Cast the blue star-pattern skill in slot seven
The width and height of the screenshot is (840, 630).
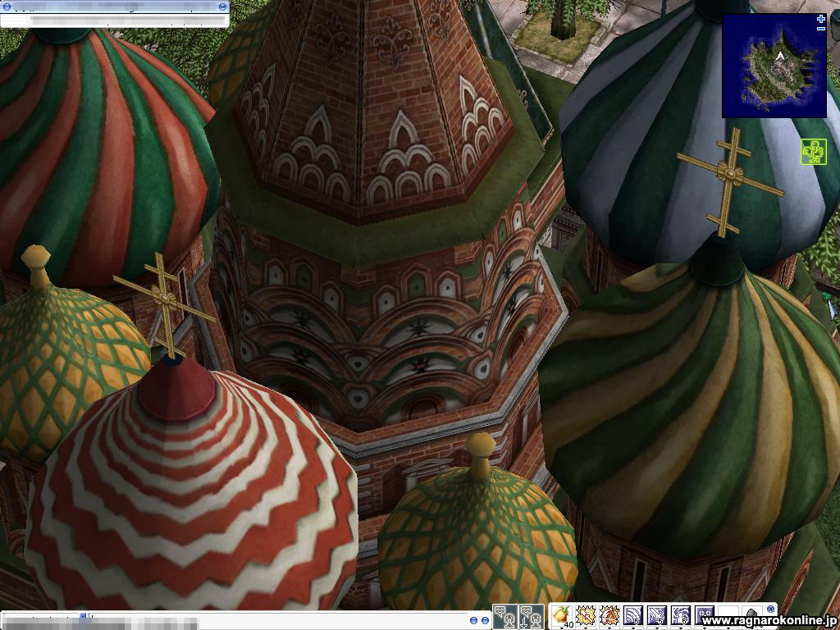[705, 615]
